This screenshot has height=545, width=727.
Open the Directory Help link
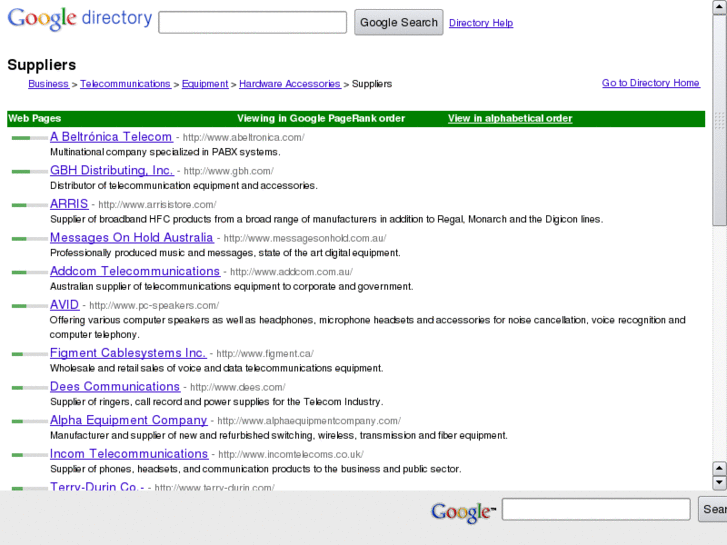coord(481,23)
